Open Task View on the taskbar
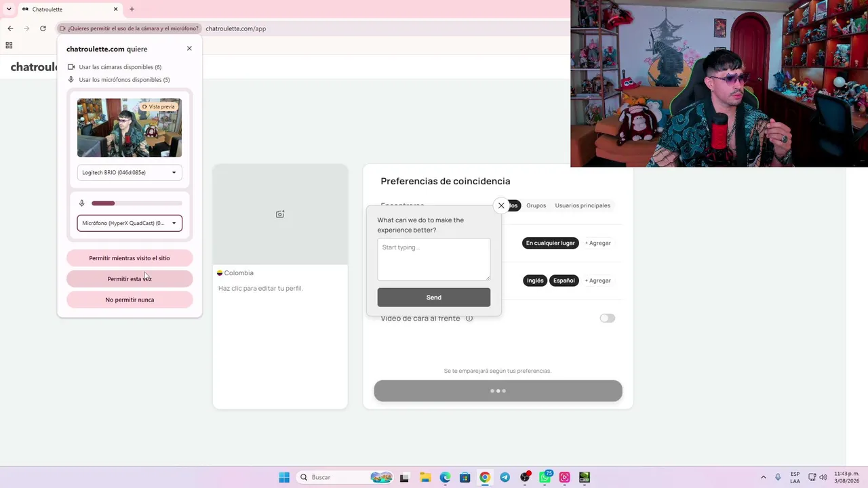The image size is (868, 488). tap(405, 477)
